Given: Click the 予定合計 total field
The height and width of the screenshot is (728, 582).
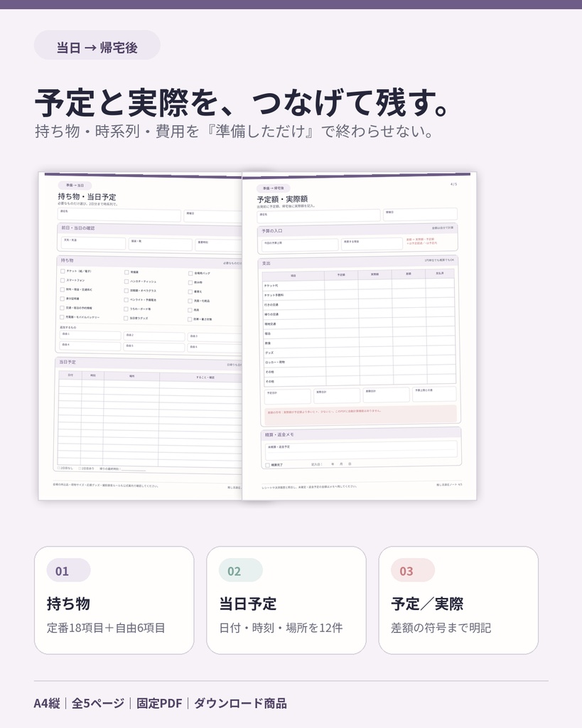Looking at the screenshot, I should (288, 396).
